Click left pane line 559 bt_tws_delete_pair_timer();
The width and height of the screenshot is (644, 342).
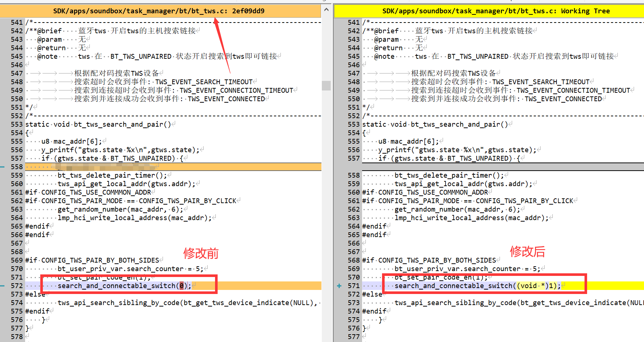[x=112, y=175]
